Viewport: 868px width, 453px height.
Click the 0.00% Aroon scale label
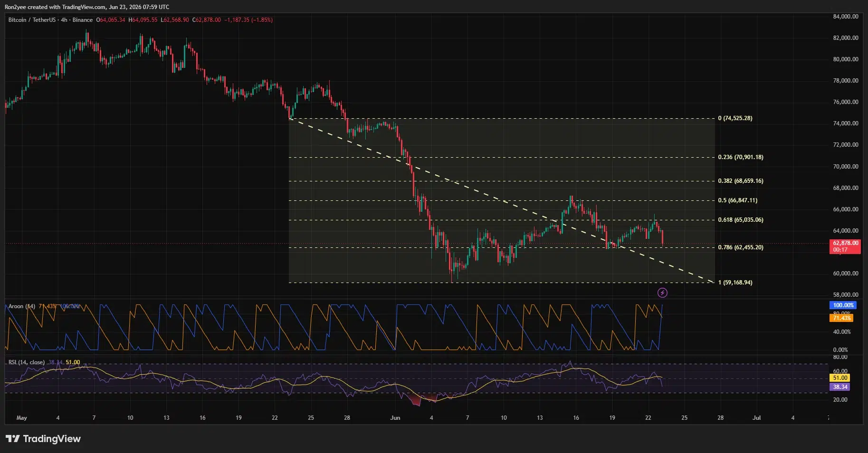pos(840,350)
